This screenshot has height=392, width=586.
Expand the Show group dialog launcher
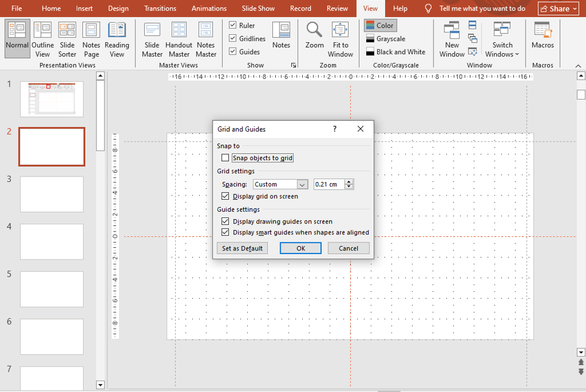pos(293,65)
